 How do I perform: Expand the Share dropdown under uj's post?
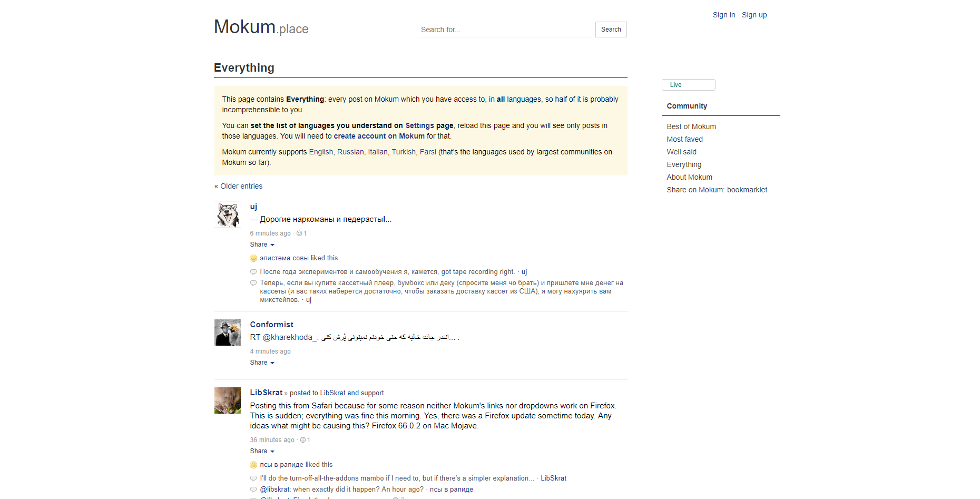coord(262,244)
